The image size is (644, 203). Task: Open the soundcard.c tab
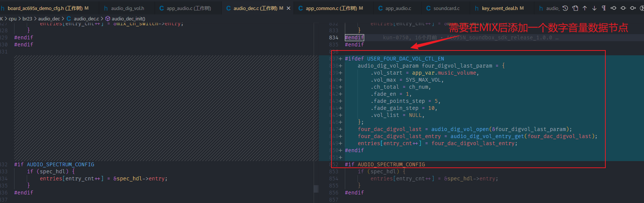(x=446, y=8)
